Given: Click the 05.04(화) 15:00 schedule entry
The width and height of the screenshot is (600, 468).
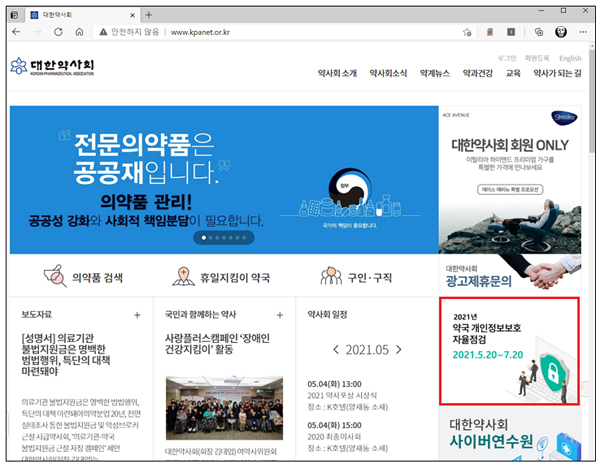Looking at the screenshot, I should (x=347, y=437).
